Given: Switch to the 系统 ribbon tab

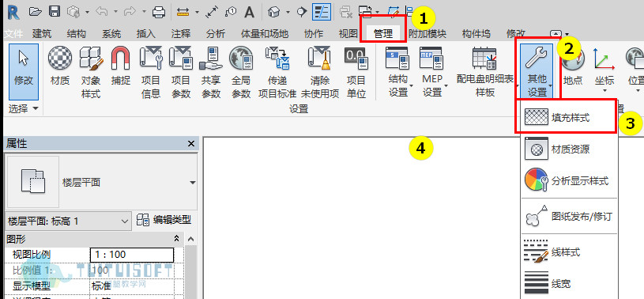Looking at the screenshot, I should coord(111,34).
